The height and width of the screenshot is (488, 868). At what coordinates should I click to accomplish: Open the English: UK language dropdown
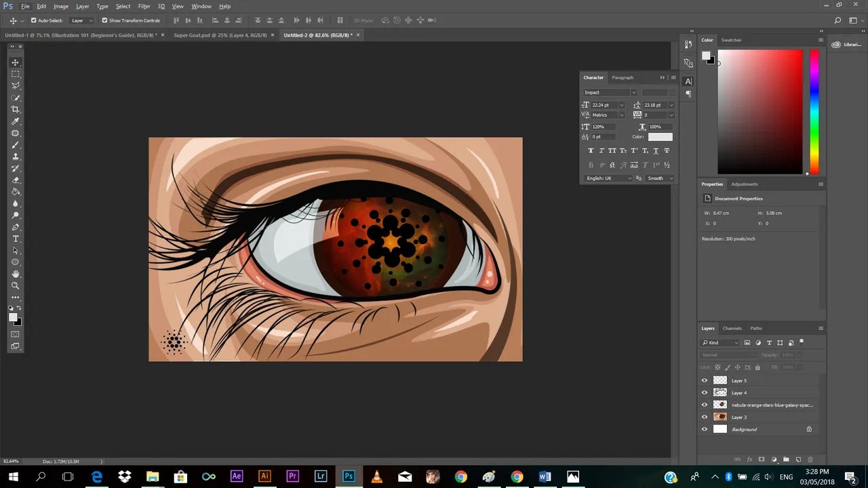pos(608,178)
